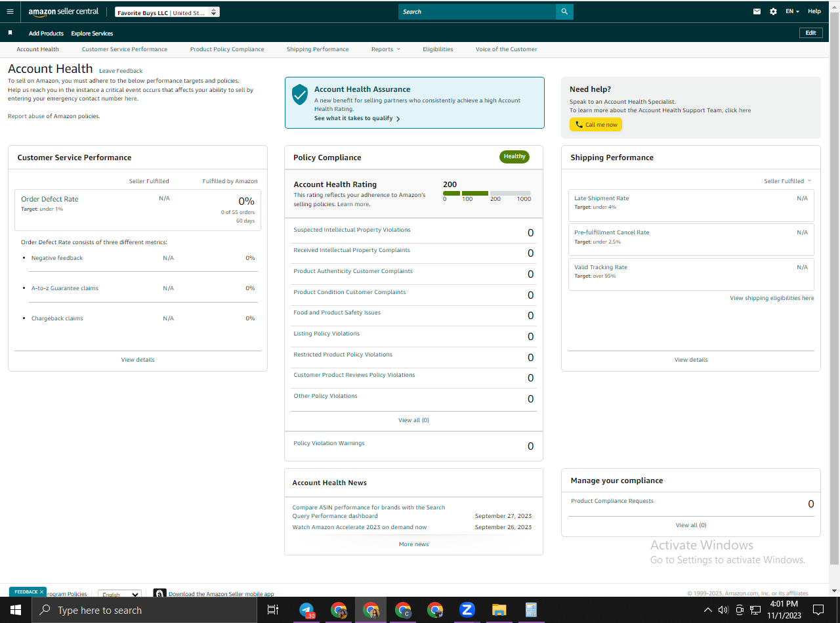The width and height of the screenshot is (840, 623).
Task: Open Restricted Product Policy Violations
Action: tap(413, 356)
